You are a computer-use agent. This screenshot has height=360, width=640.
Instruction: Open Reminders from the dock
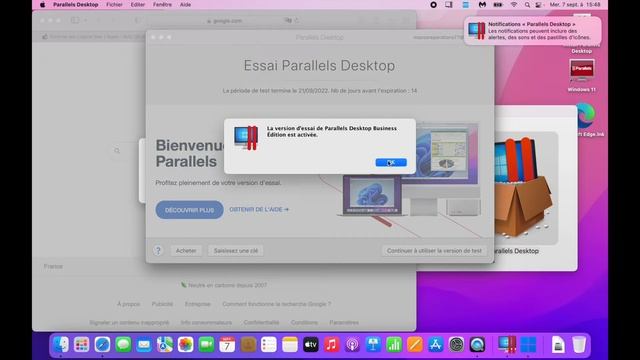coord(269,345)
